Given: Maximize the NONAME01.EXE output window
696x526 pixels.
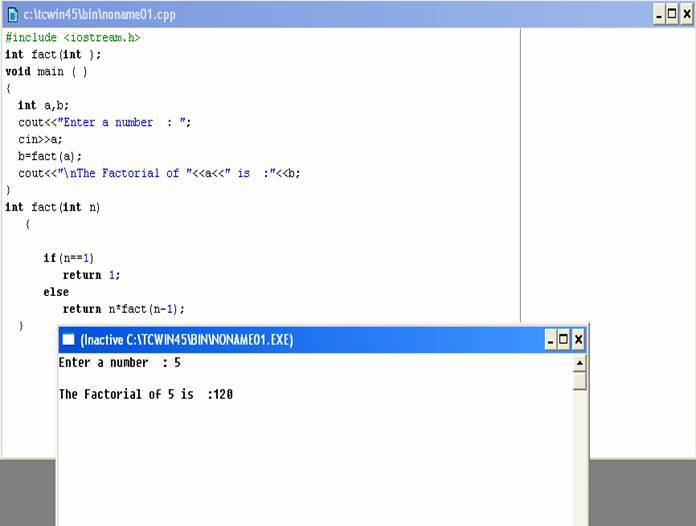Looking at the screenshot, I should pyautogui.click(x=563, y=340).
